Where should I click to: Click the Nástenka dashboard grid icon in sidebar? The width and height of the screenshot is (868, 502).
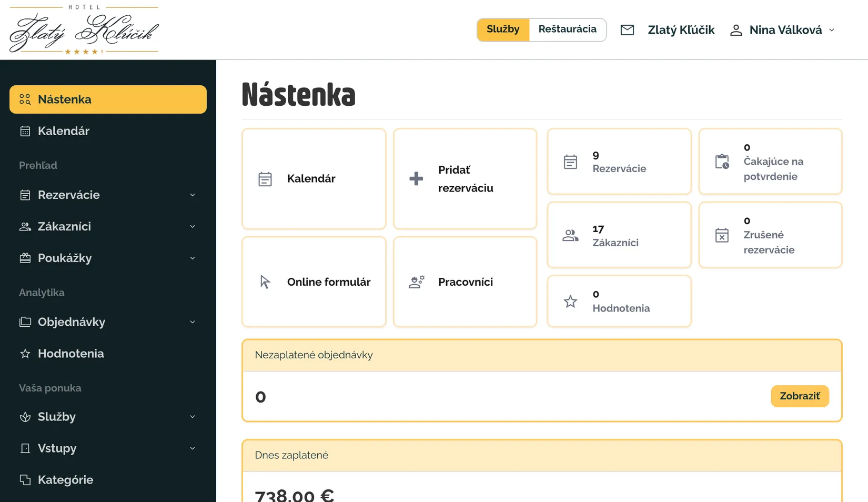pyautogui.click(x=25, y=99)
